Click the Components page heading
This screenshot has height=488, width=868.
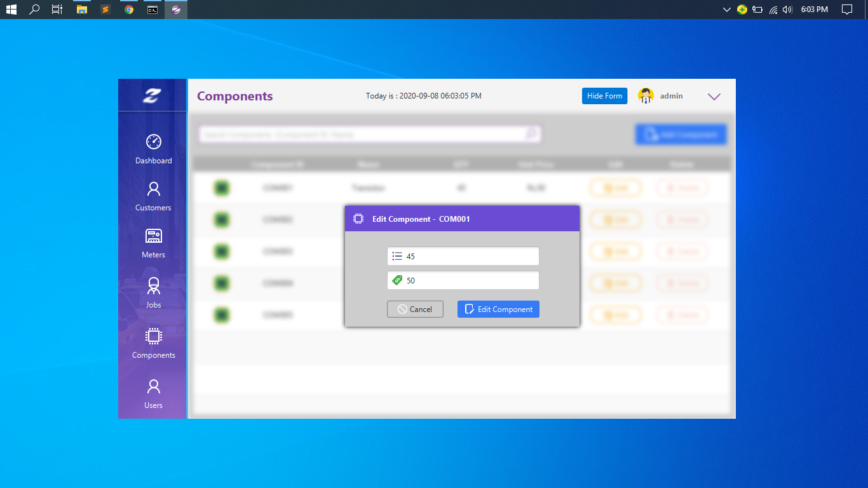tap(235, 96)
